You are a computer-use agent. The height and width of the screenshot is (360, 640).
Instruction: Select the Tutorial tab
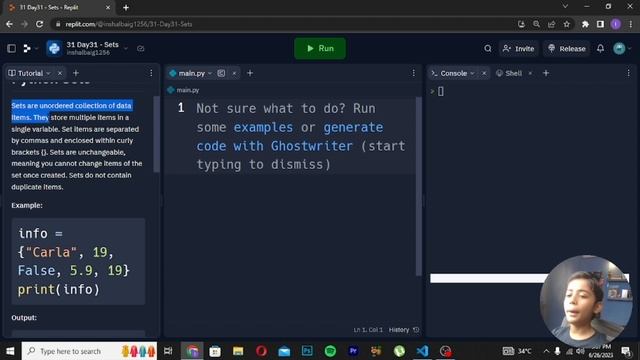[x=30, y=73]
